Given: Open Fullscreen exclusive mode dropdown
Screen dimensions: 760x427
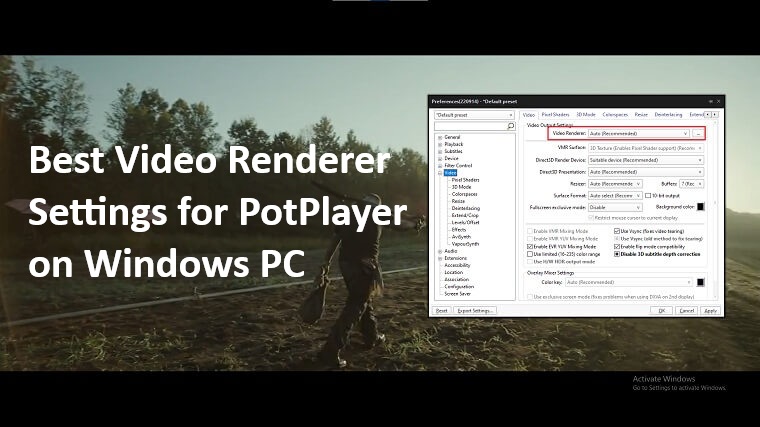Looking at the screenshot, I should (x=615, y=207).
